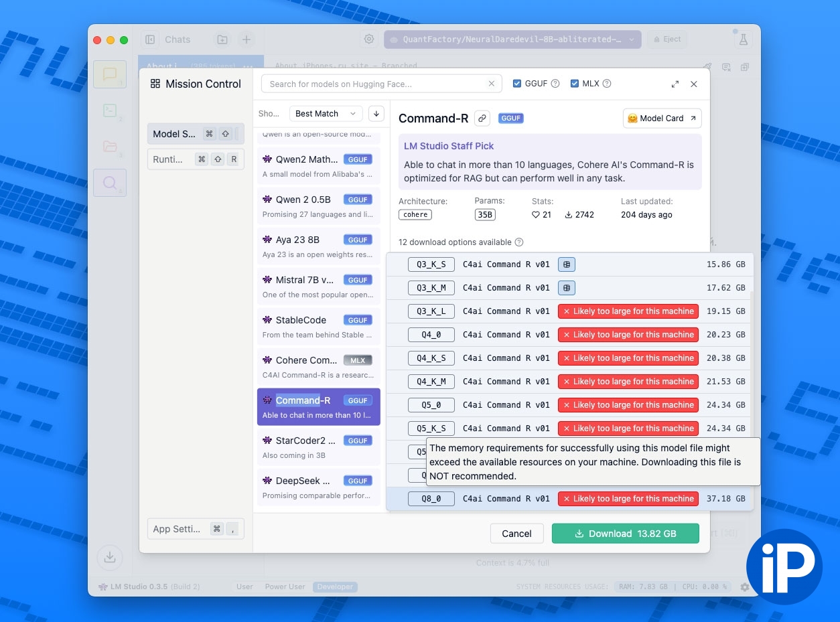
Task: Click the likes heart stat icon
Action: click(536, 215)
